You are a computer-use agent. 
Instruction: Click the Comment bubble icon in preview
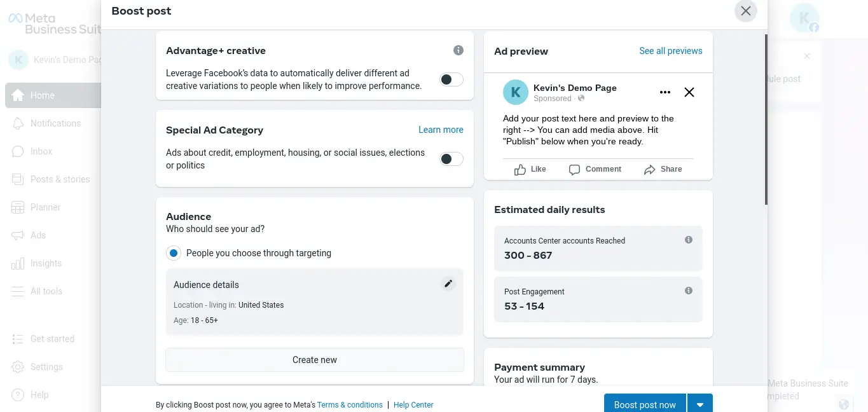pos(574,170)
